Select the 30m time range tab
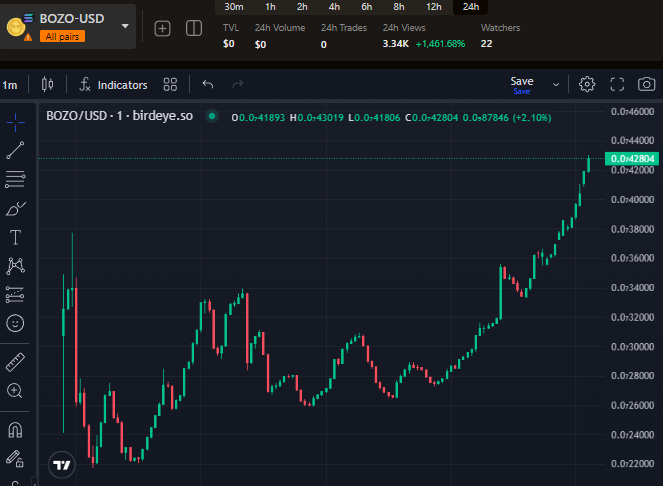663x486 pixels. pos(234,7)
